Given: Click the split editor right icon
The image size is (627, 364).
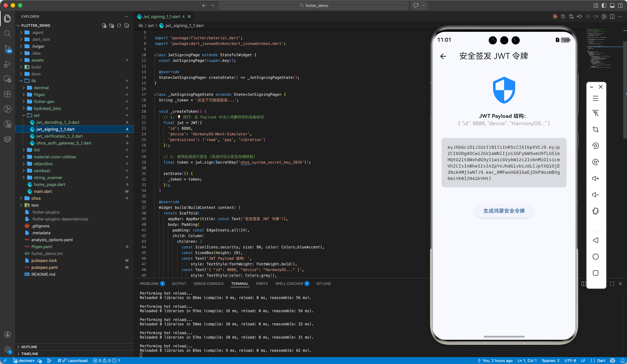Looking at the screenshot, I should [612, 16].
